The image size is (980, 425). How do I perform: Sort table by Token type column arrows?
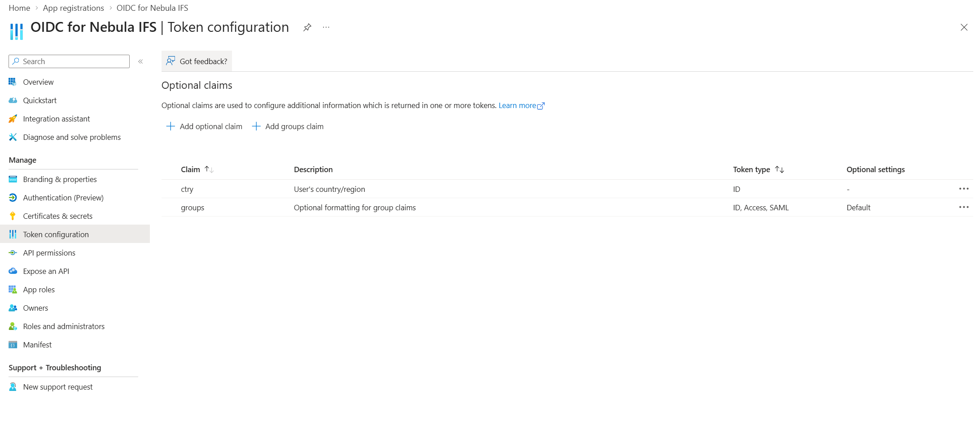click(x=779, y=169)
